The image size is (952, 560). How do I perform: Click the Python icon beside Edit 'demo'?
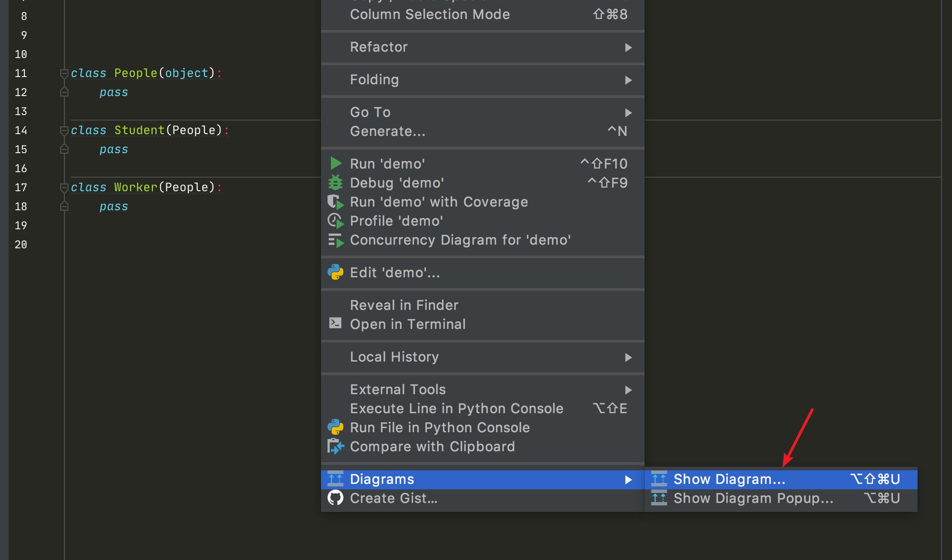point(335,272)
